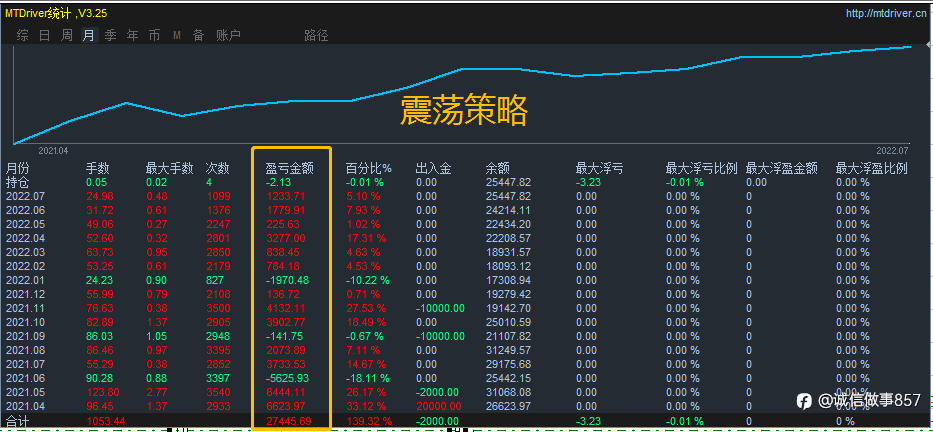Click the lots value 123.80
The width and height of the screenshot is (933, 432).
tap(102, 392)
